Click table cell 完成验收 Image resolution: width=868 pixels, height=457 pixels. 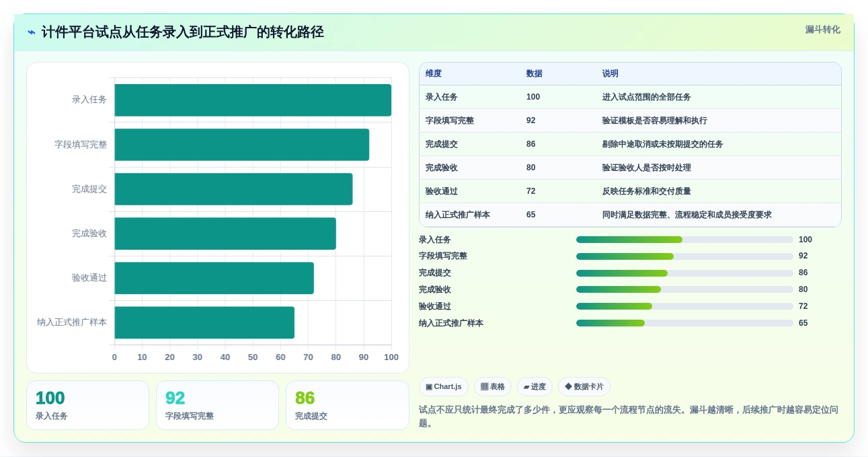click(442, 168)
